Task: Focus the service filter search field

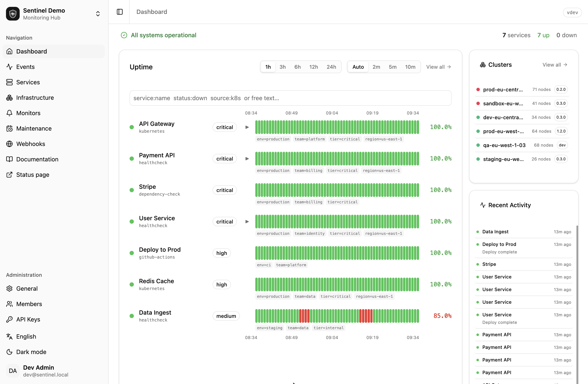Action: click(x=290, y=98)
